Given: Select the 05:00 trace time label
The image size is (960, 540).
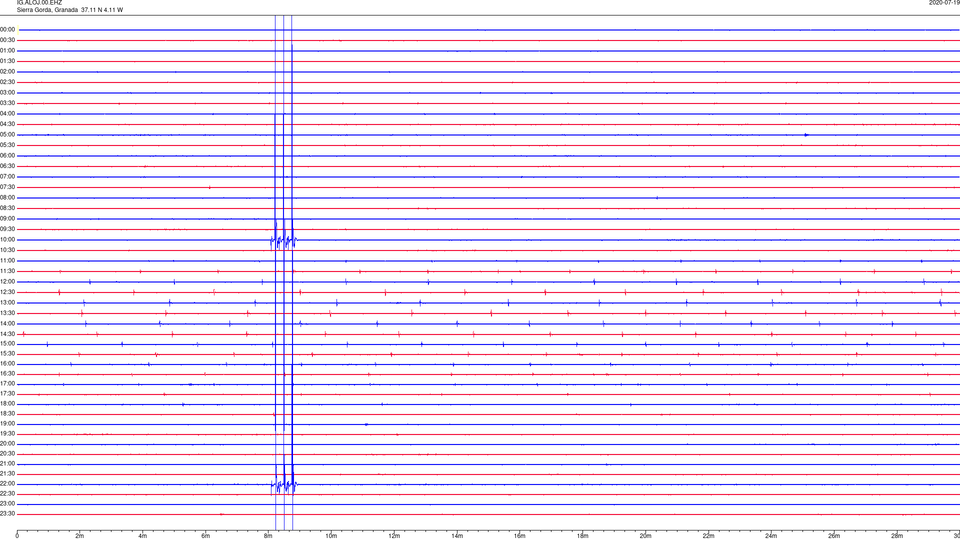Looking at the screenshot, I should [x=7, y=134].
